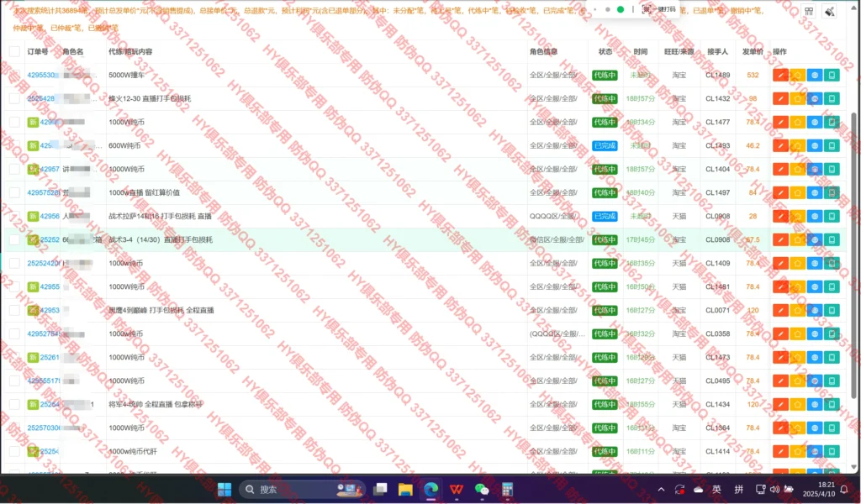Screen dimensions: 861x504
Task: Click the price value 532
Action: [x=753, y=75]
